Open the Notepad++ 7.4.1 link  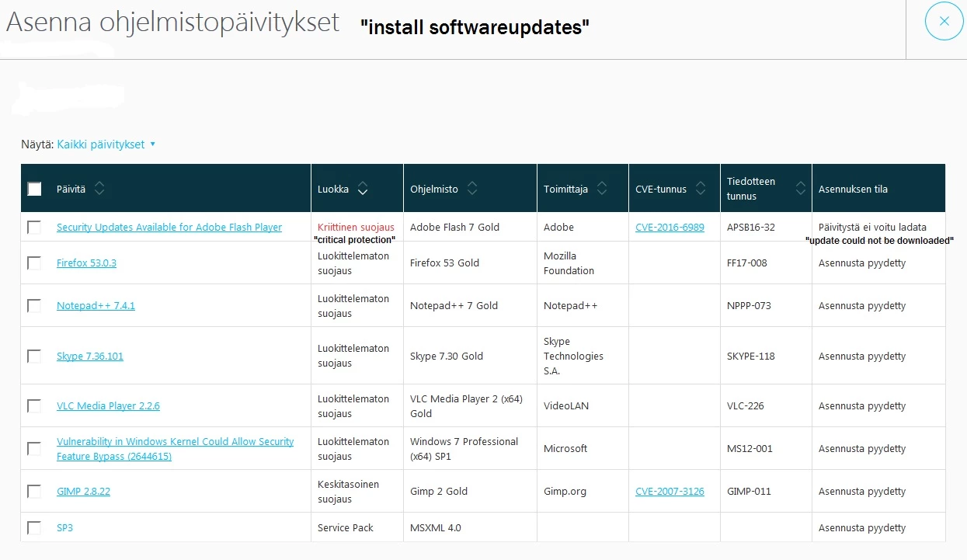(96, 306)
